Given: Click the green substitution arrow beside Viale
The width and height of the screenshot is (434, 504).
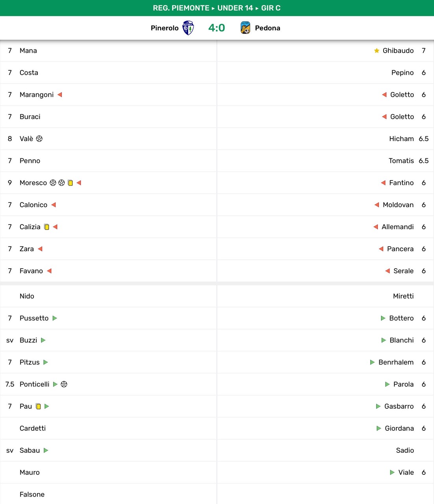Looking at the screenshot, I should (392, 472).
